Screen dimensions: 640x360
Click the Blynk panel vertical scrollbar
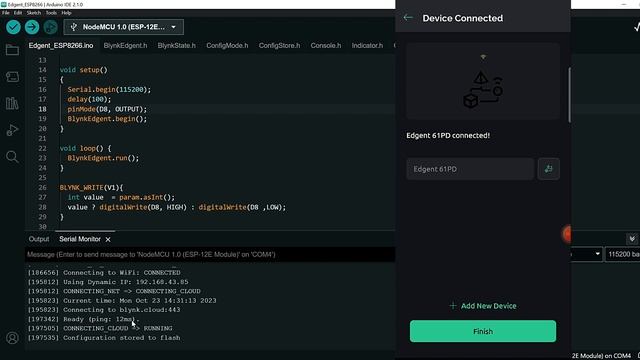point(569,94)
